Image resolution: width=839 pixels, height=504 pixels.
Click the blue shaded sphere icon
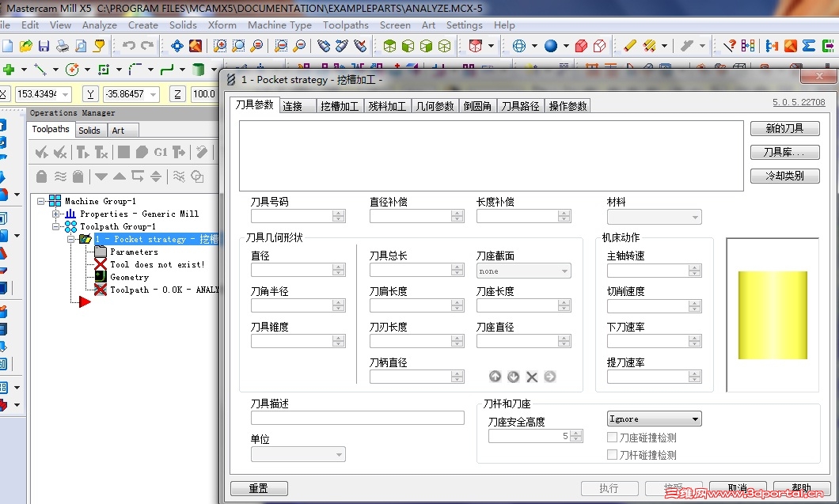coord(551,46)
